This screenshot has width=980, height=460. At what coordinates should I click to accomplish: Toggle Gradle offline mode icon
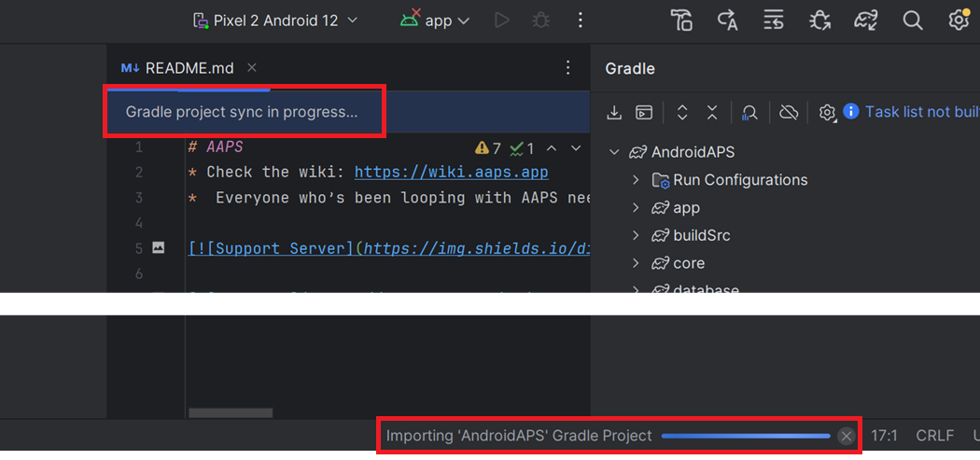pyautogui.click(x=789, y=113)
